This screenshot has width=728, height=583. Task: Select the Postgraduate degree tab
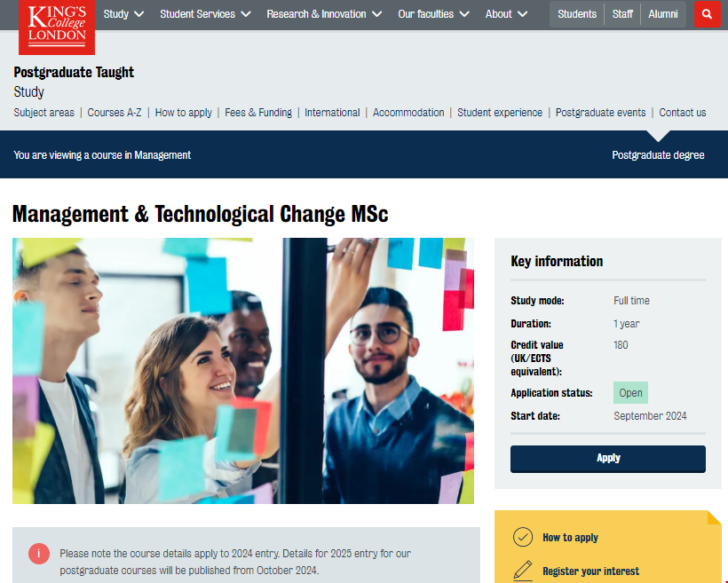(658, 155)
